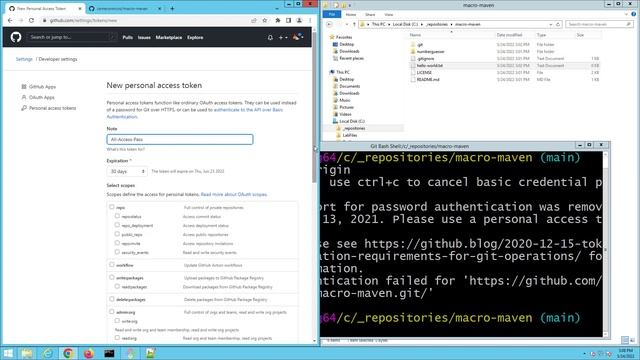Screen dimensions: 640x360
Task: Open the View ribbon tab in Explorer
Action: (x=389, y=15)
